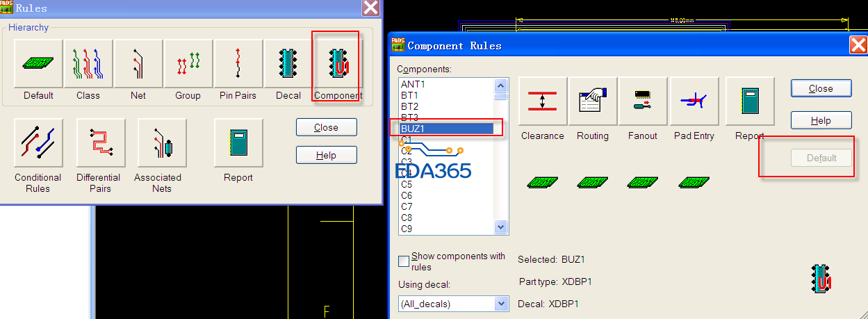This screenshot has width=868, height=319.
Task: Open Report icon in Rules window
Action: [x=238, y=142]
